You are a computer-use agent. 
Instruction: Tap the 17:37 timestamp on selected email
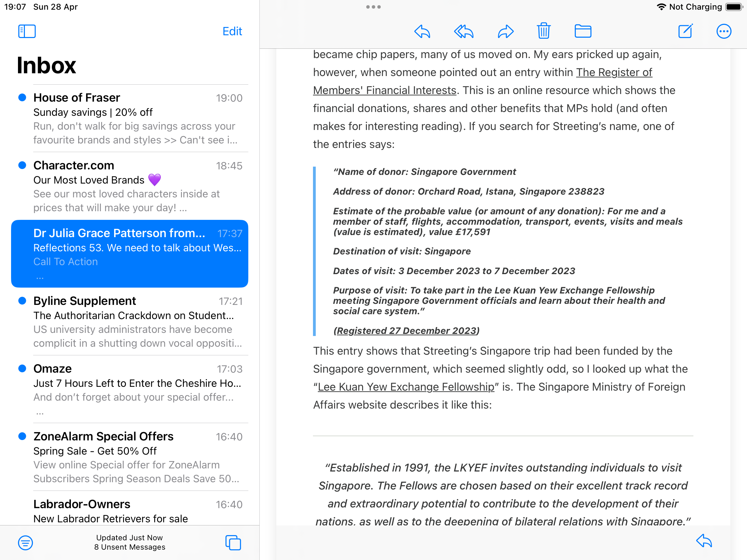point(230,234)
